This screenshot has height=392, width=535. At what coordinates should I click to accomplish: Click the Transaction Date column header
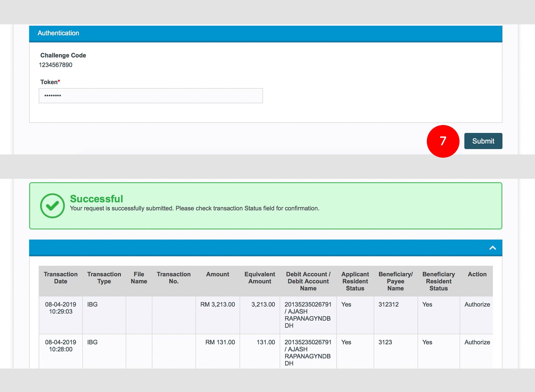pos(61,278)
